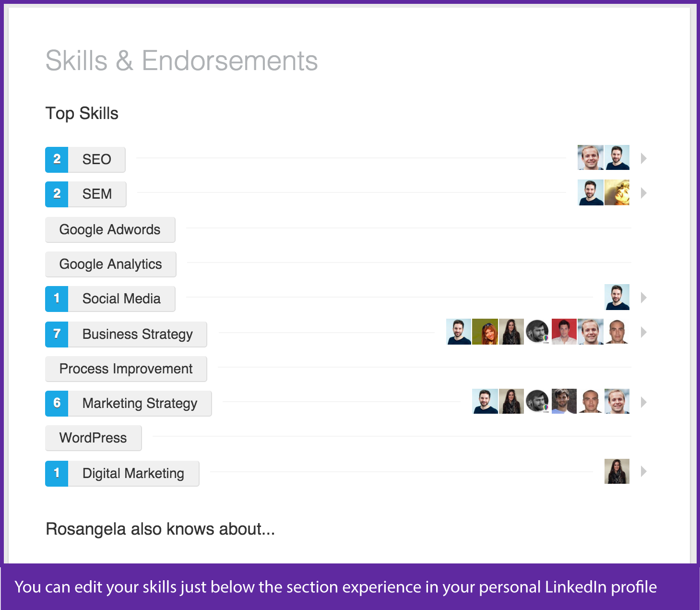Click the Business Strategy endorsement count badge
The image size is (700, 610).
(x=57, y=334)
